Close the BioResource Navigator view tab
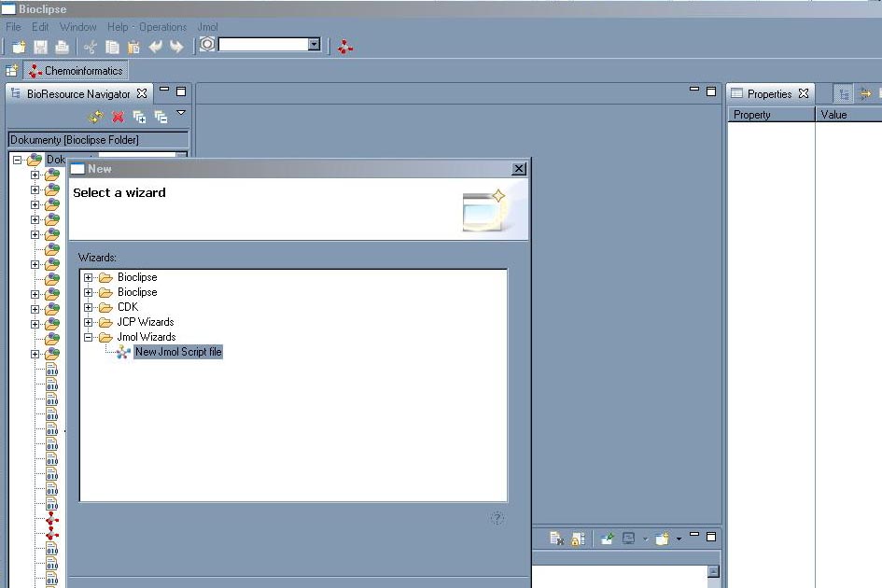This screenshot has height=588, width=882. (142, 93)
